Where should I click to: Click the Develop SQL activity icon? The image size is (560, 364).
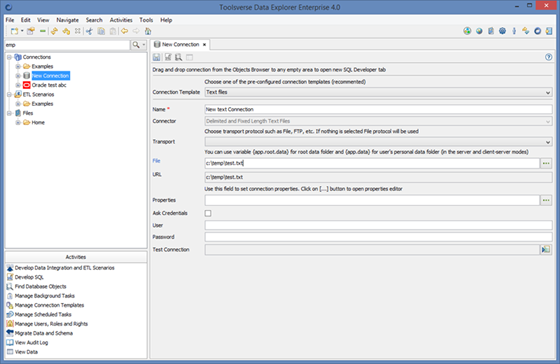coord(10,277)
